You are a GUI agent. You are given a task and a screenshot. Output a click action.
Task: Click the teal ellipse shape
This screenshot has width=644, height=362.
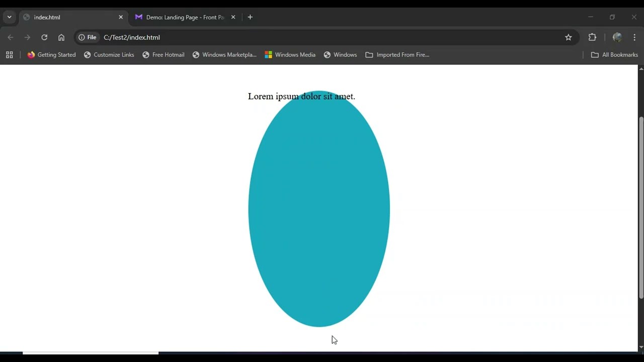[319, 209]
